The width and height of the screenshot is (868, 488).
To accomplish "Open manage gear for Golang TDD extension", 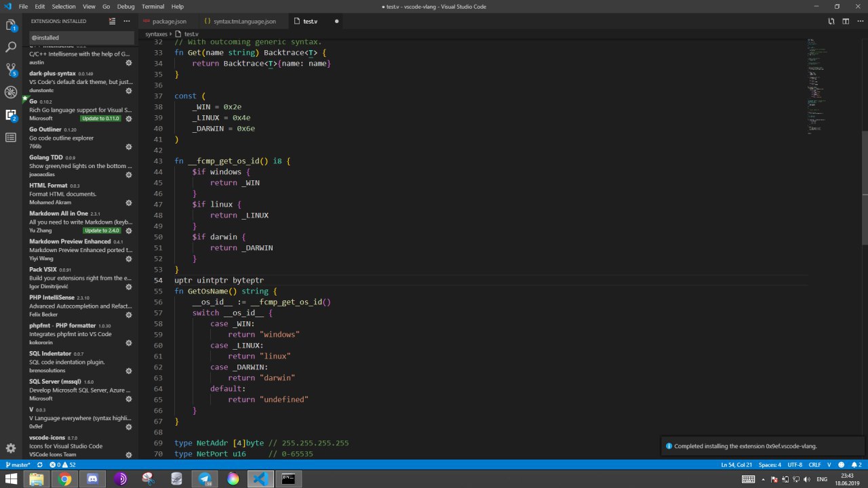I will click(x=129, y=175).
